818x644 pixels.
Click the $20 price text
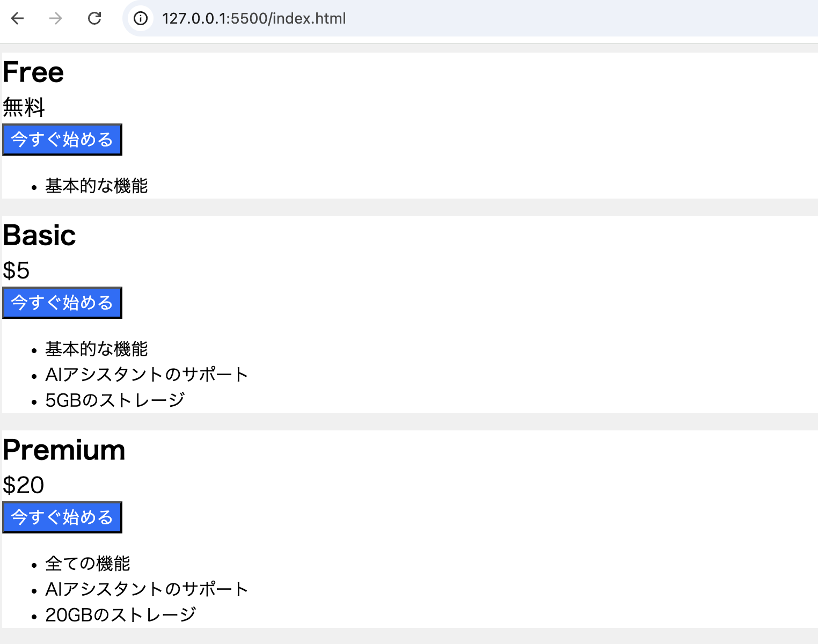[x=23, y=485]
